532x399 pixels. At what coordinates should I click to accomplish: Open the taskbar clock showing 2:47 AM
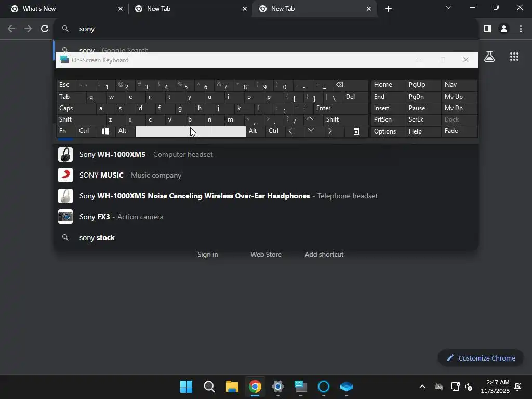495,387
